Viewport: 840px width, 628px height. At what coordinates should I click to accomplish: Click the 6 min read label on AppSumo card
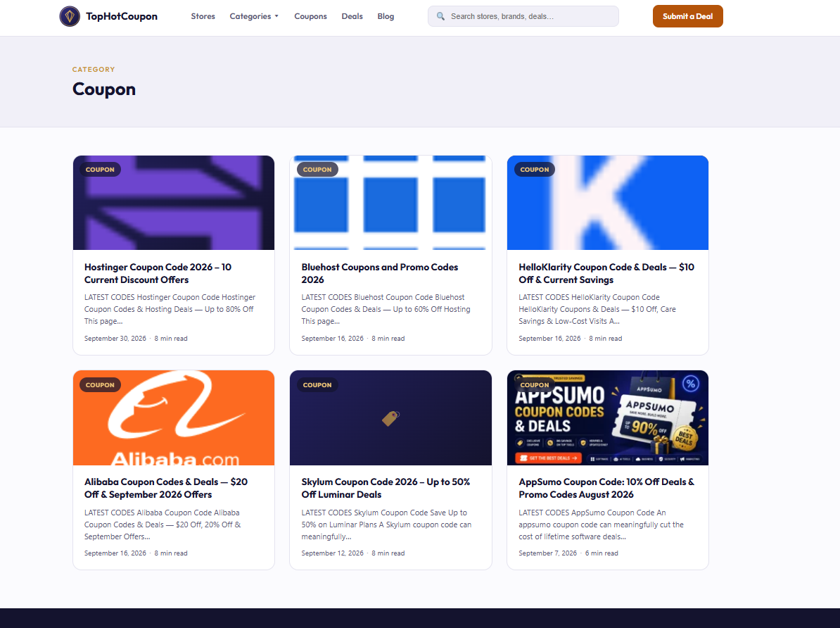602,553
